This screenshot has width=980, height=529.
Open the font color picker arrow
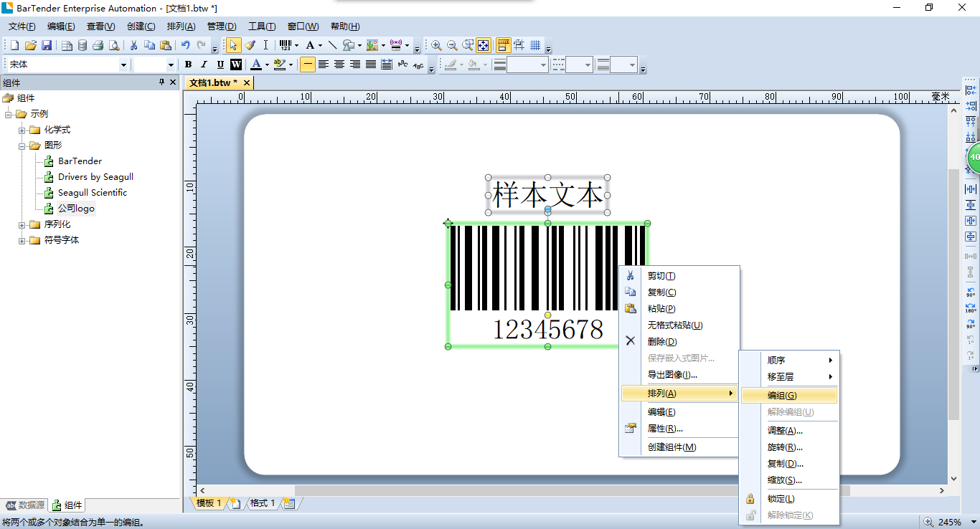click(x=267, y=65)
